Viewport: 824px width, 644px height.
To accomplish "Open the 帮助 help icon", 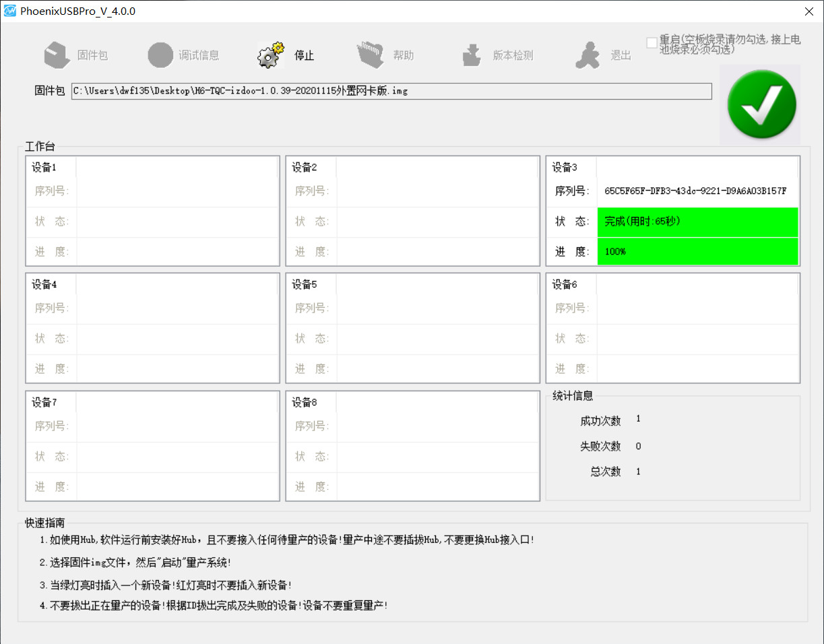I will click(370, 55).
